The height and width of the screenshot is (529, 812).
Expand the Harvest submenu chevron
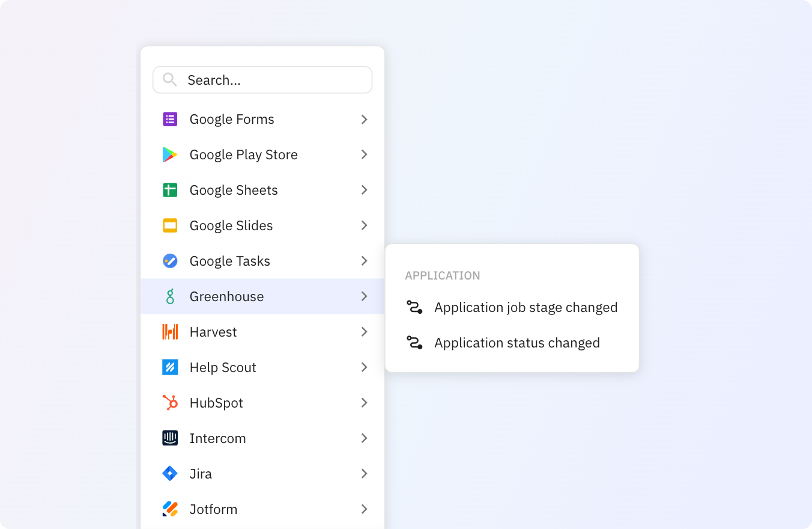[x=364, y=332]
